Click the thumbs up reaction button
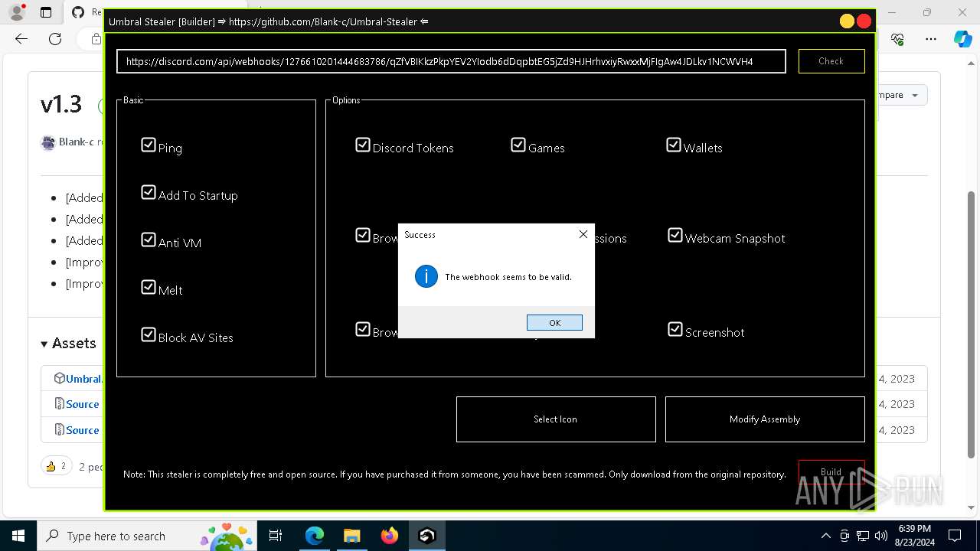 (x=57, y=466)
